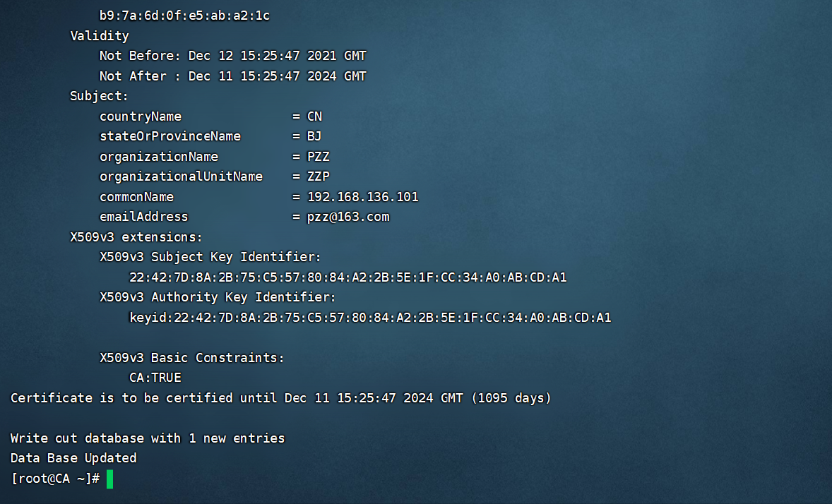This screenshot has width=832, height=504.
Task: Click the 'emailAddress' field label
Action: point(144,217)
